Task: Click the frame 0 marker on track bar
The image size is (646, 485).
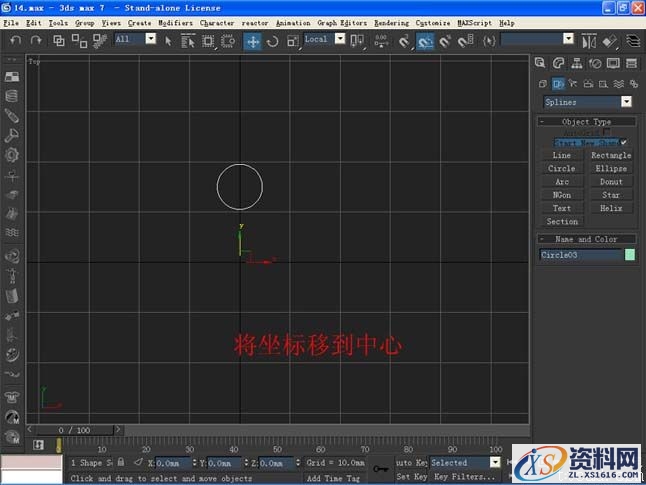Action: [59, 445]
